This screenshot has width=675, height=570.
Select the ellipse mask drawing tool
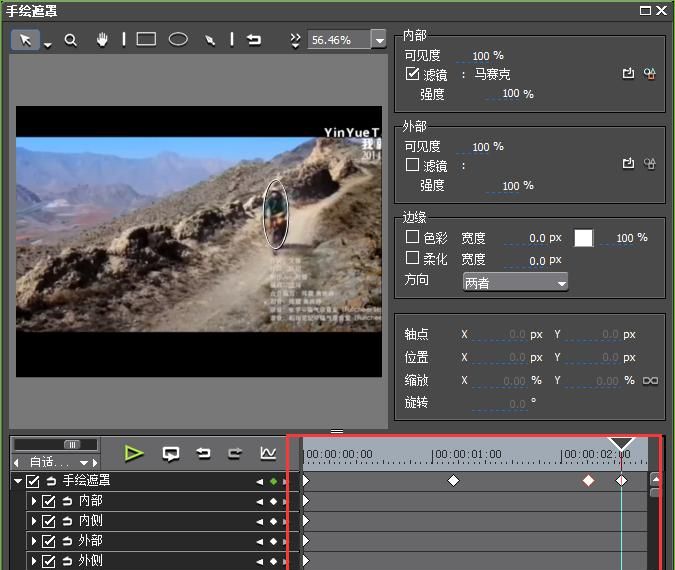[x=178, y=40]
